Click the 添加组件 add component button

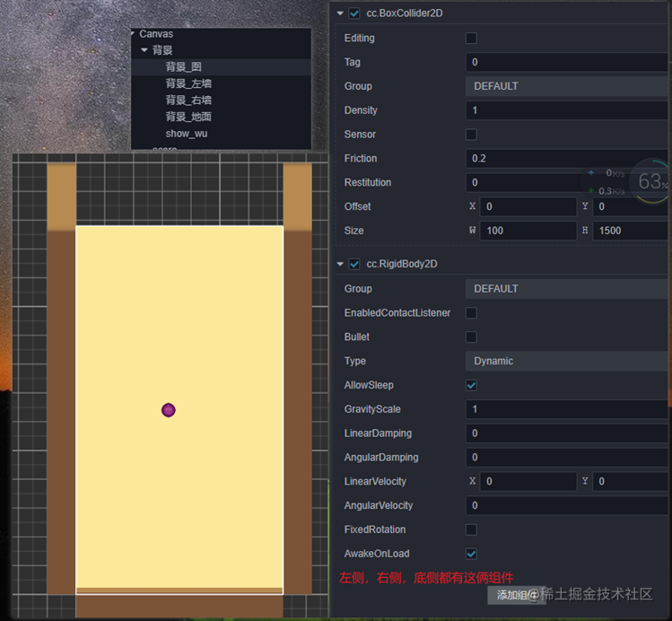[x=517, y=595]
